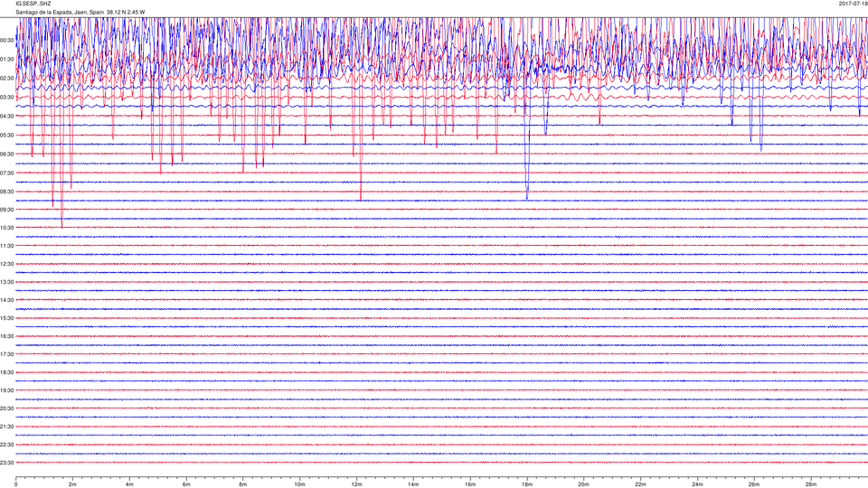
Task: Click the 16:30 trace label
Action: 7,336
